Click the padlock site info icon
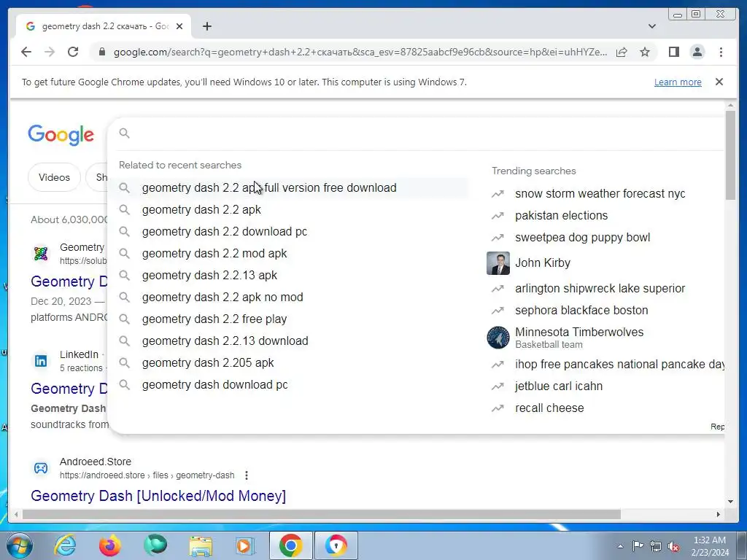747x560 pixels. pyautogui.click(x=101, y=52)
